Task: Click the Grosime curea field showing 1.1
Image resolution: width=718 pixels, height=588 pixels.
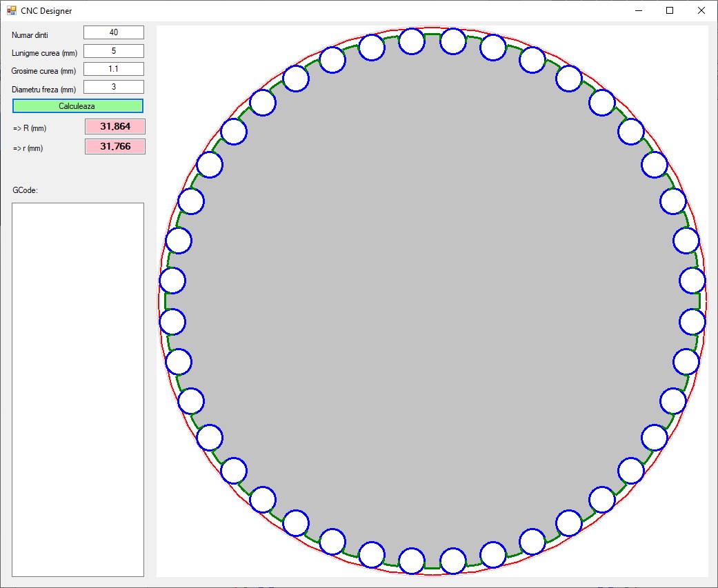Action: 114,69
